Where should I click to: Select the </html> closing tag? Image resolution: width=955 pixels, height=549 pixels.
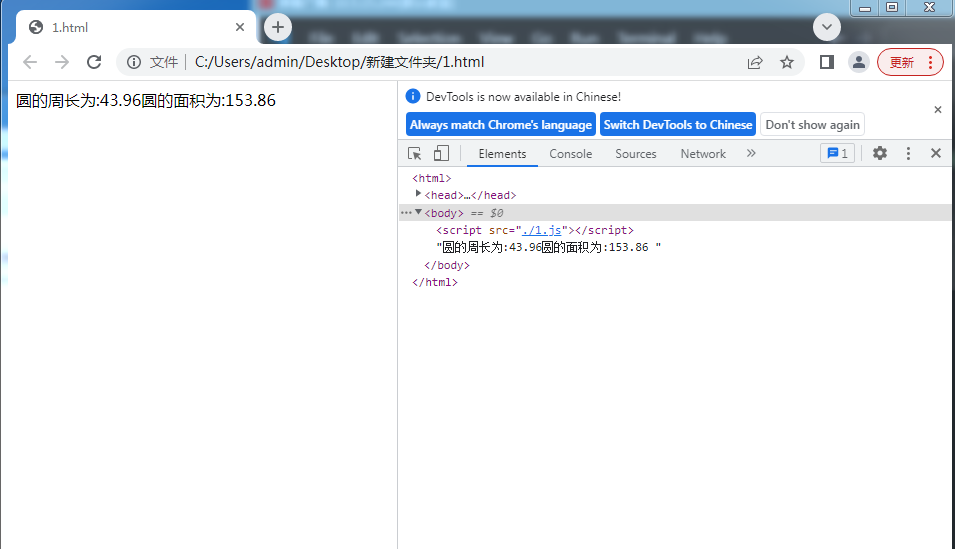click(435, 282)
